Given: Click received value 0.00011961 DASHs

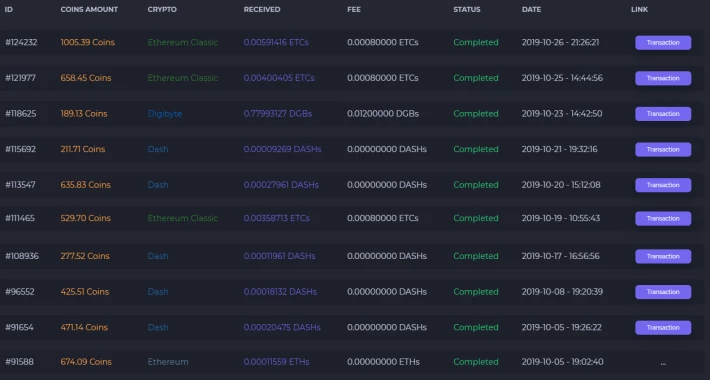Looking at the screenshot, I should pos(279,256).
